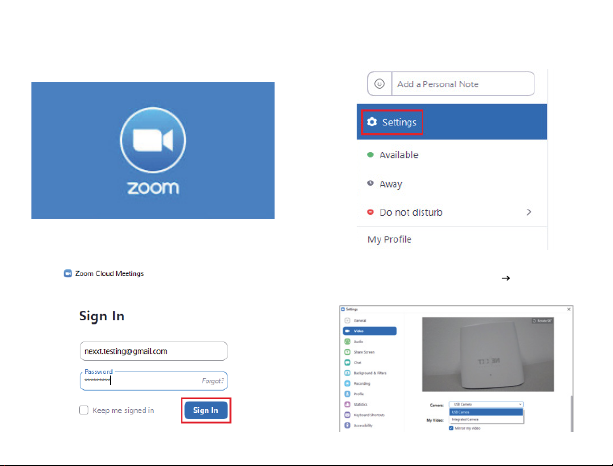Expand the Do not disturb submenu arrow
Image resolution: width=613 pixels, height=466 pixels.
(x=529, y=212)
